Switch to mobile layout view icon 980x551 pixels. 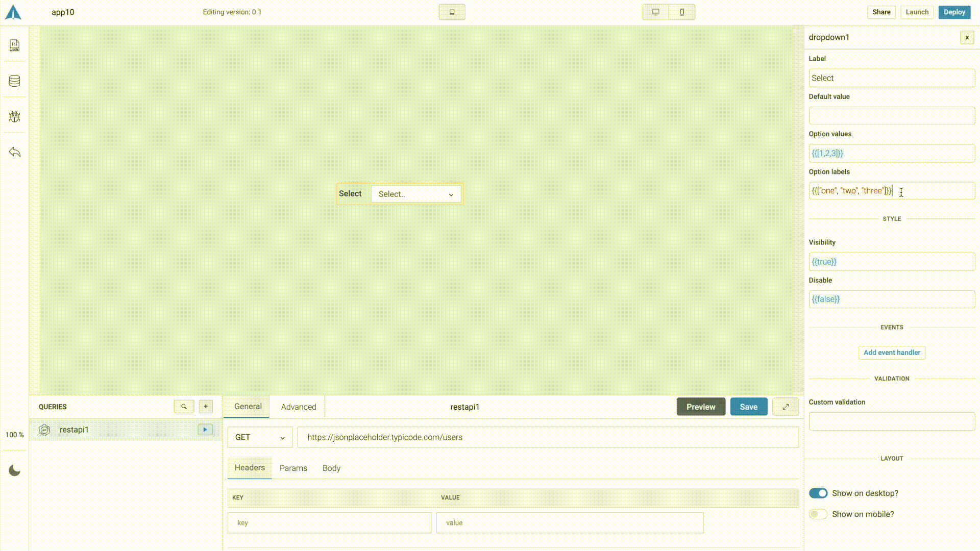(682, 12)
